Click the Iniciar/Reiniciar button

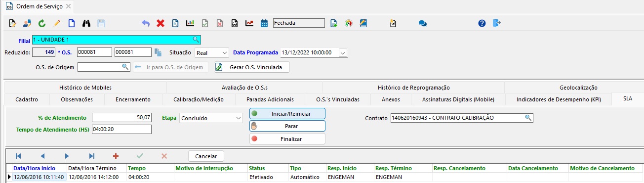[287, 114]
